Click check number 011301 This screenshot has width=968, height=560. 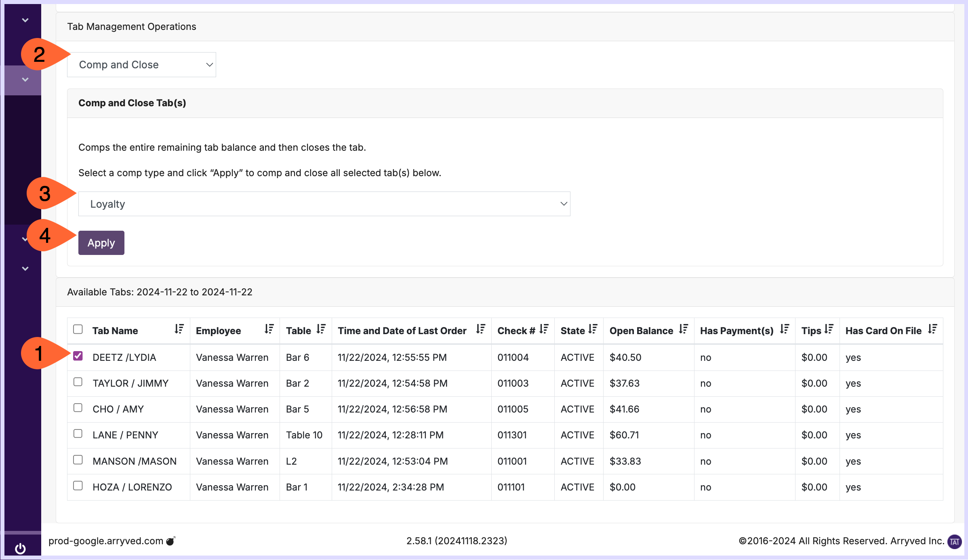(512, 435)
